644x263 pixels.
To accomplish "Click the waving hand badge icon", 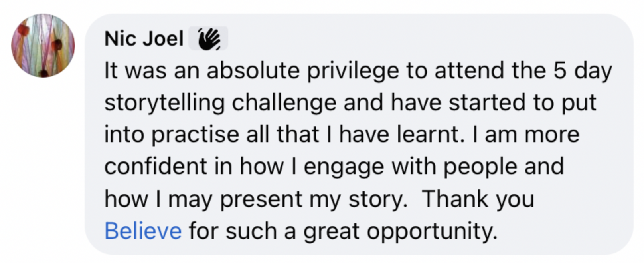I will pos(208,39).
